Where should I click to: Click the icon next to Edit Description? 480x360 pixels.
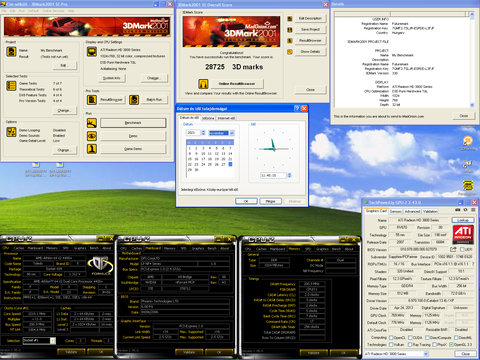coord(290,19)
